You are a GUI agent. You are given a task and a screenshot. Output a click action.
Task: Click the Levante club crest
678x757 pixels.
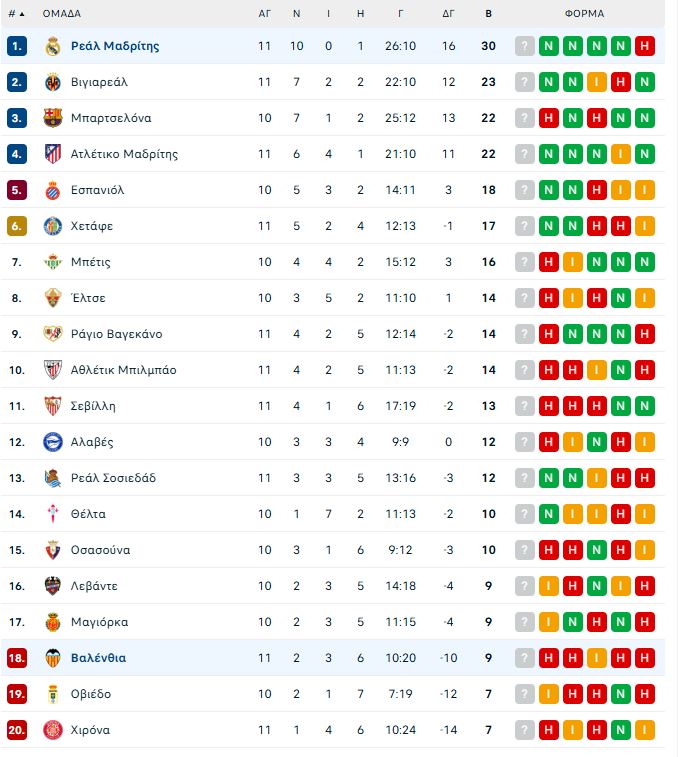coord(53,586)
